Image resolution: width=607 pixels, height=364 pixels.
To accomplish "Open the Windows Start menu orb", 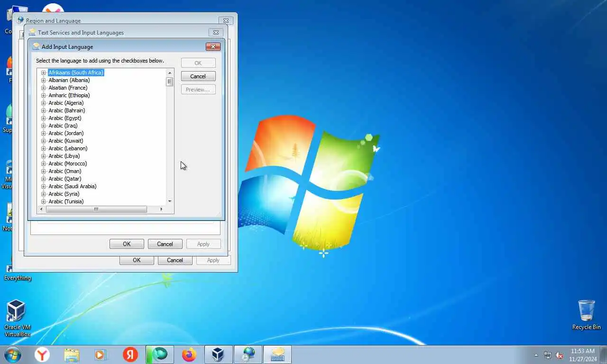I will click(x=12, y=354).
